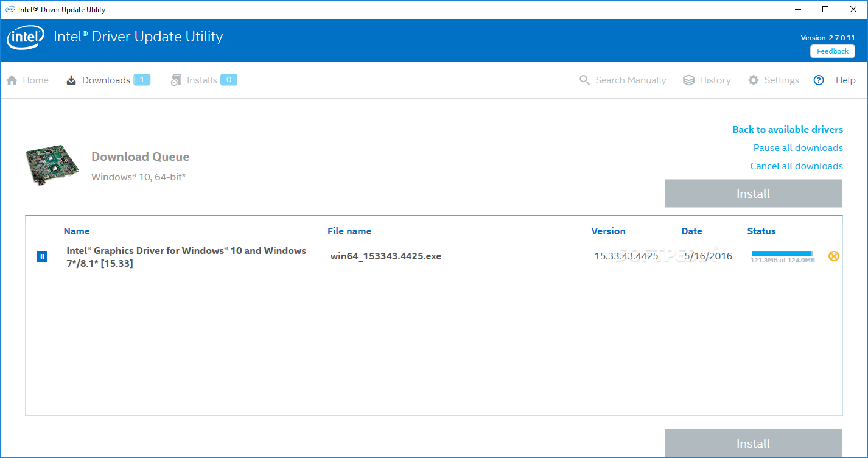Image resolution: width=868 pixels, height=458 pixels.
Task: Pause all downloads
Action: [x=798, y=148]
